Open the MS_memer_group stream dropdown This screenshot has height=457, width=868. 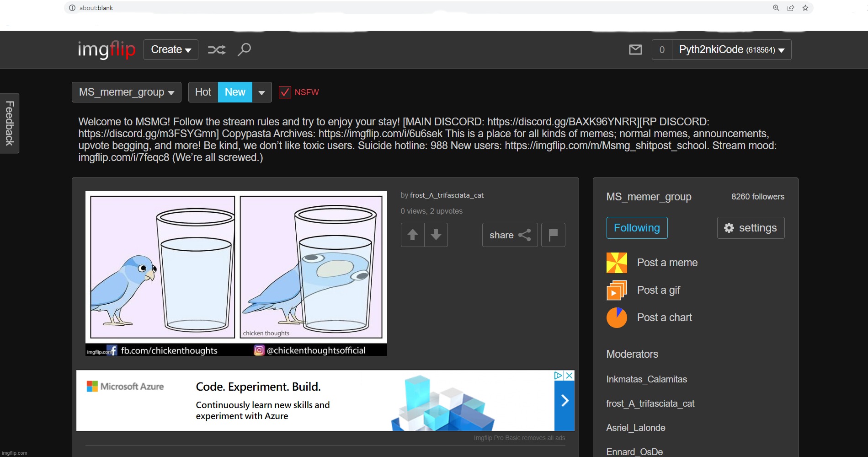[127, 92]
